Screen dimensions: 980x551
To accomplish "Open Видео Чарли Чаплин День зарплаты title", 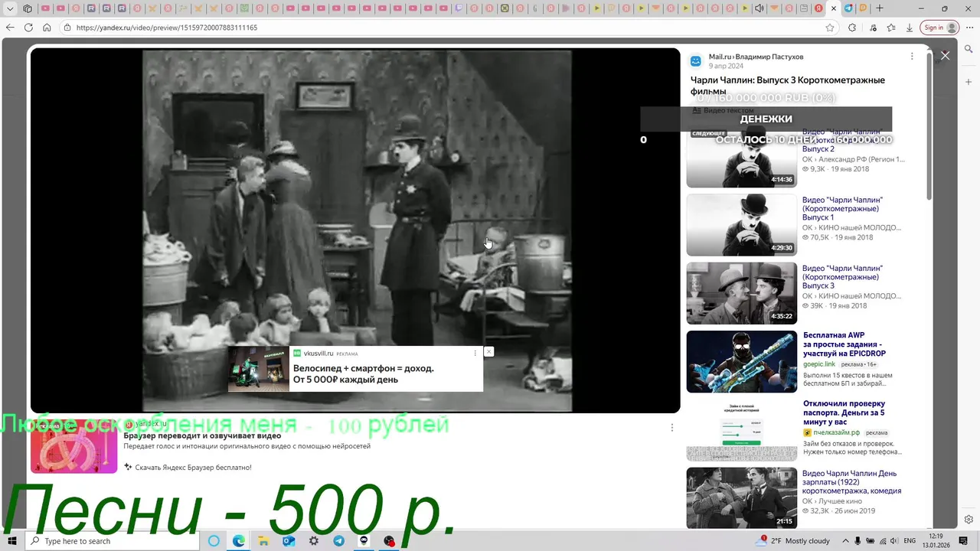I will pos(851,482).
